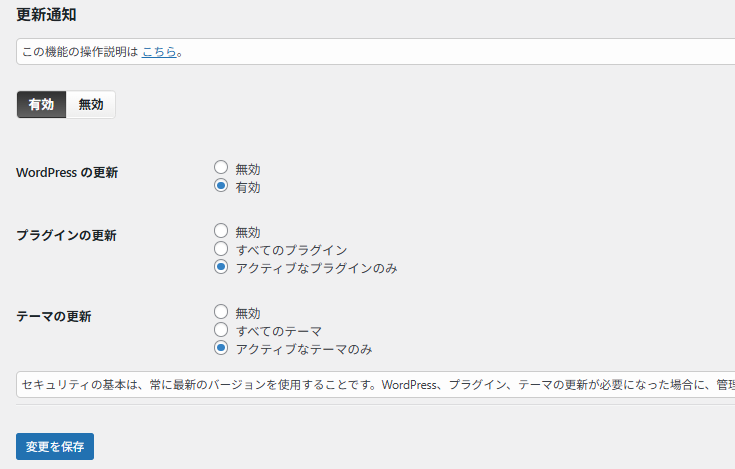
Task: Choose the すべてのプラグイン radio button
Action: coord(222,249)
